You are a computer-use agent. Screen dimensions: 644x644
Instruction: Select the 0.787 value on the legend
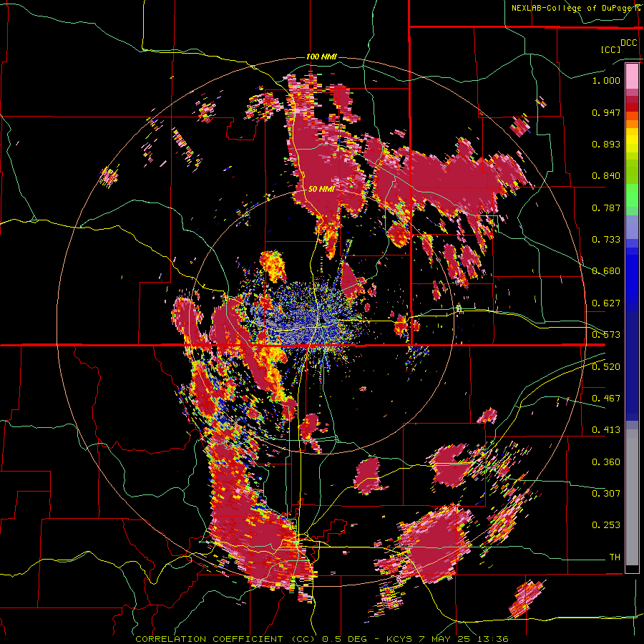[606, 208]
